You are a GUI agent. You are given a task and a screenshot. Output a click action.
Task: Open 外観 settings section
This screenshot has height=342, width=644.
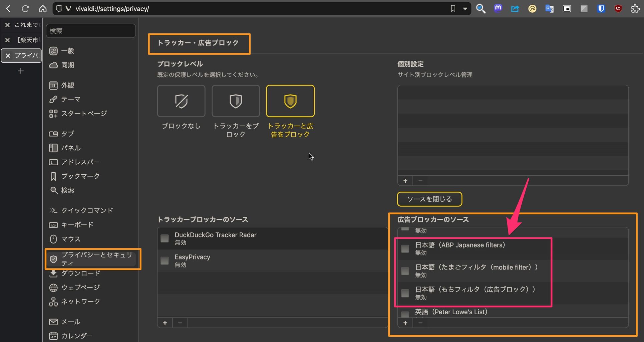62,85
